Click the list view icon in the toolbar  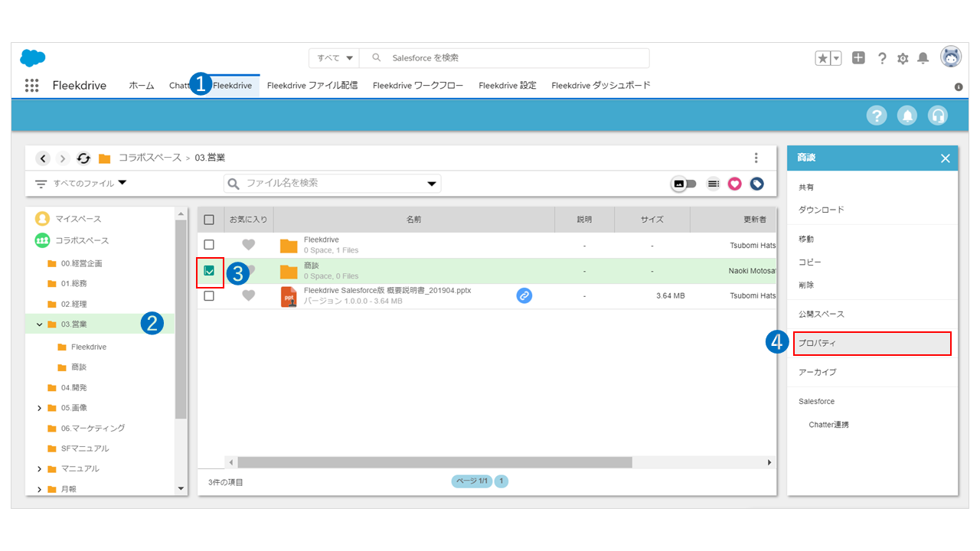[x=713, y=184]
